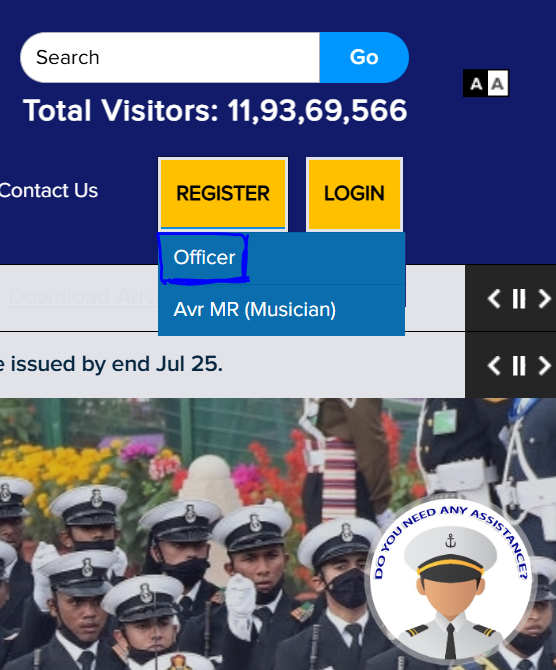Viewport: 556px width, 670px height.
Task: Click the Total Visitors counter text
Action: (215, 111)
